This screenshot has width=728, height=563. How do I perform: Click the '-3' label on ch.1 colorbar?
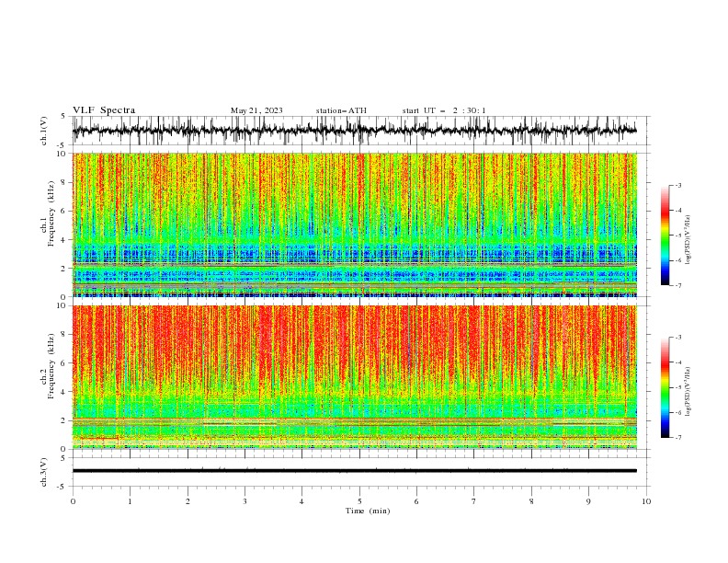coord(678,185)
